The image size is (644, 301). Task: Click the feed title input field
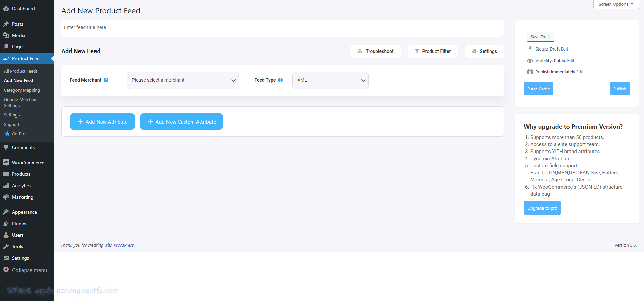pos(282,28)
